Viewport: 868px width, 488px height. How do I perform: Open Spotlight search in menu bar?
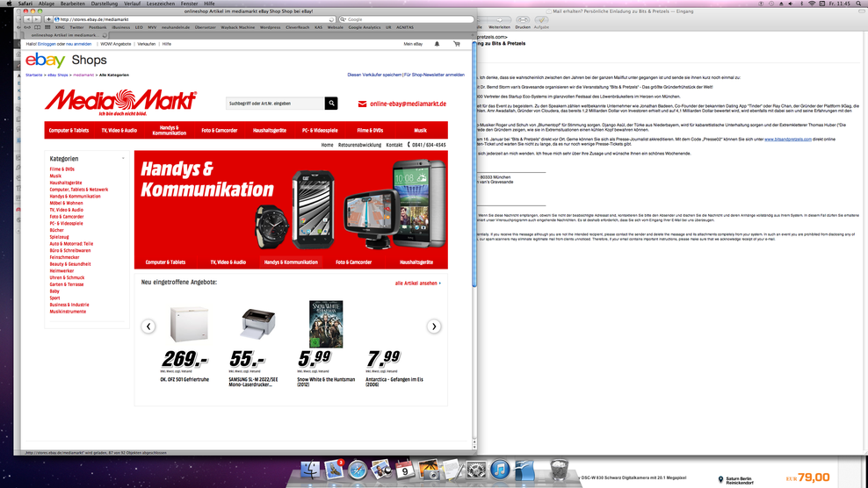pos(860,4)
